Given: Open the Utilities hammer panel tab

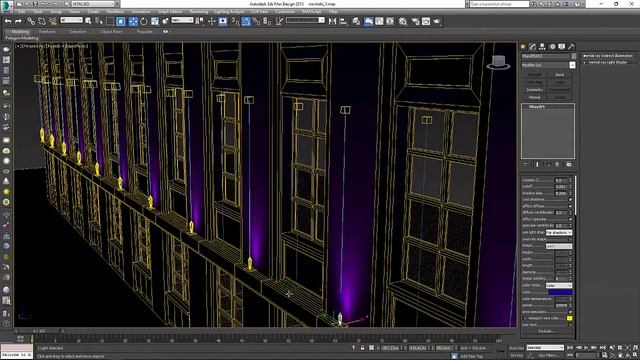Looking at the screenshot, I should coord(571,47).
